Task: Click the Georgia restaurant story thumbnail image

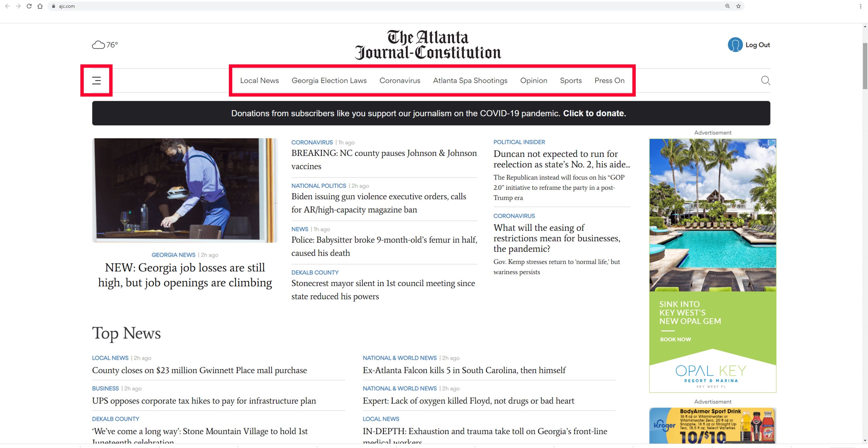Action: coord(185,190)
